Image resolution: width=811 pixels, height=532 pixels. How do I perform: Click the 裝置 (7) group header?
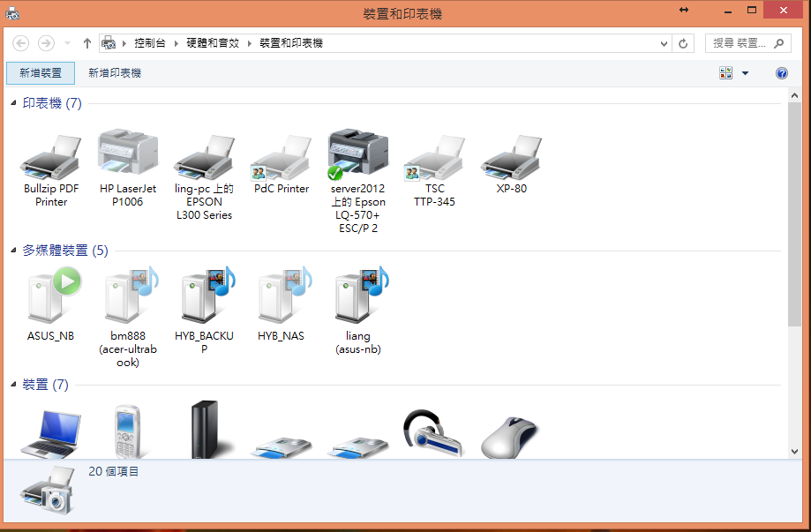(x=46, y=384)
